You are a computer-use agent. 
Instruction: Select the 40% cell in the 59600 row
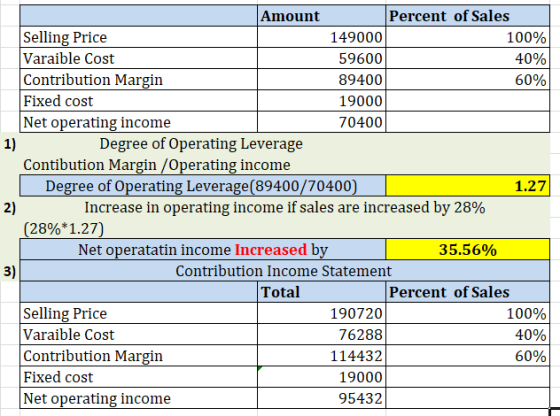click(x=468, y=58)
